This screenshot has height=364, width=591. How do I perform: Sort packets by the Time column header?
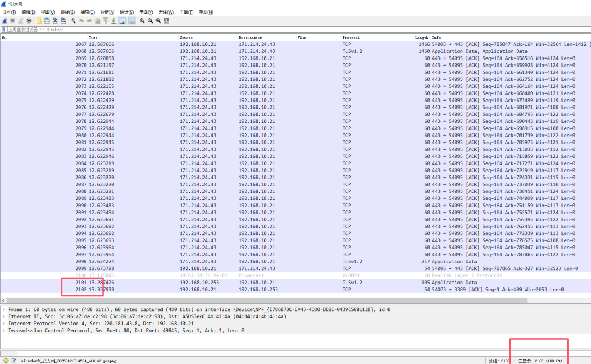[x=132, y=38]
